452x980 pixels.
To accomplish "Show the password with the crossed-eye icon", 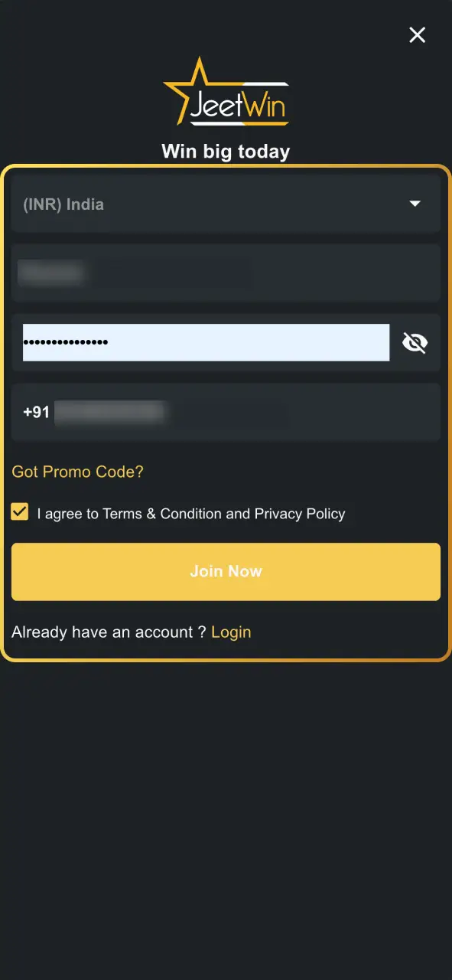I will click(415, 342).
